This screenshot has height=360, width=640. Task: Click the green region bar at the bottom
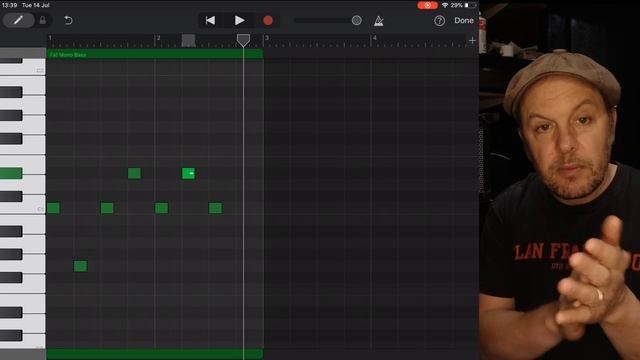(155, 354)
